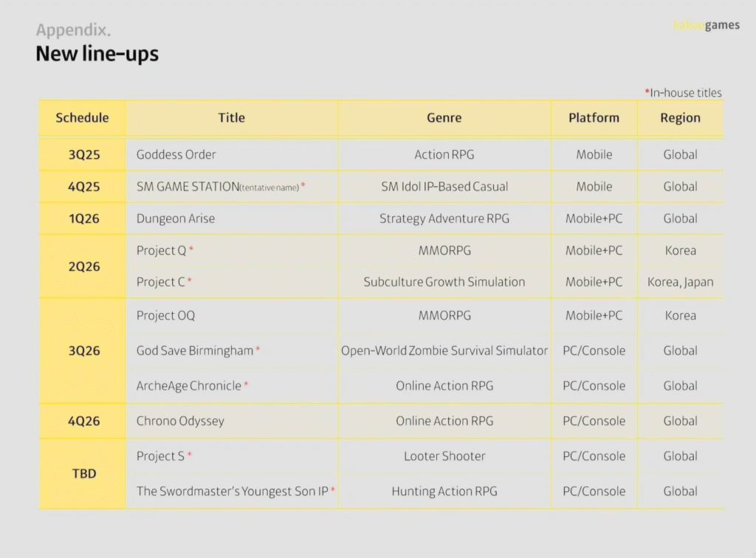This screenshot has height=558, width=756.
Task: Select the 1Q26 schedule cell
Action: coord(84,218)
